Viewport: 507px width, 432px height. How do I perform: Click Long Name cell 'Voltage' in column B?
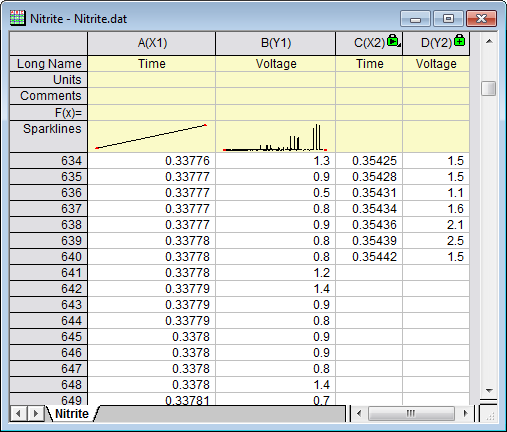[x=276, y=64]
